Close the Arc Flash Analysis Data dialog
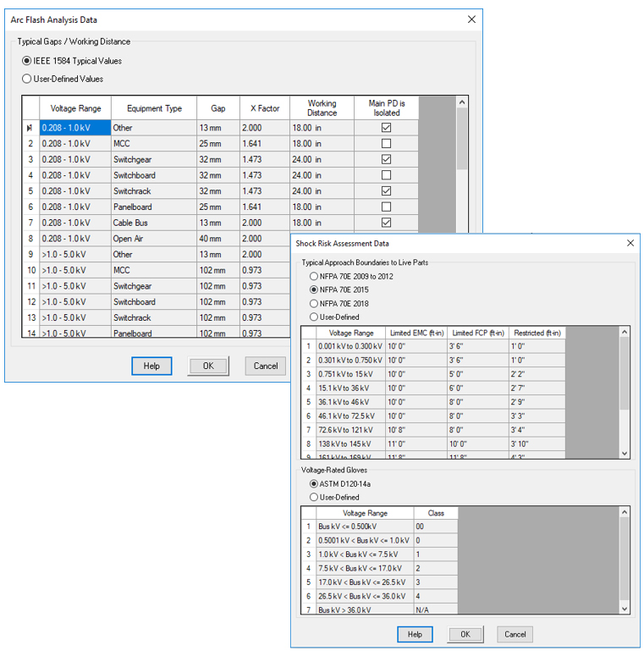This screenshot has width=644, height=656. tap(471, 19)
